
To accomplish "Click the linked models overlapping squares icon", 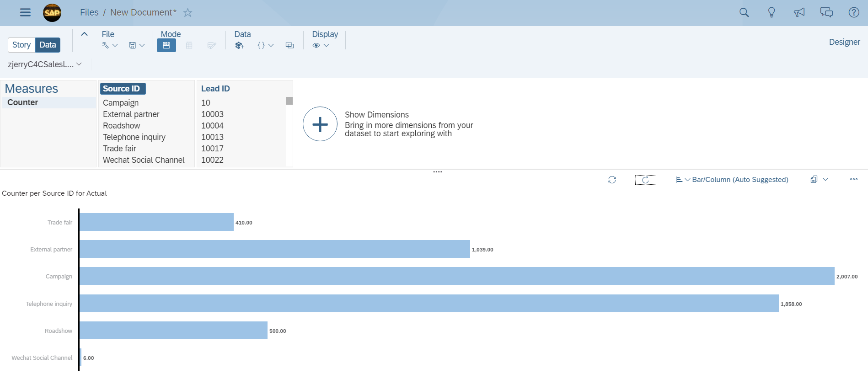I will 289,45.
